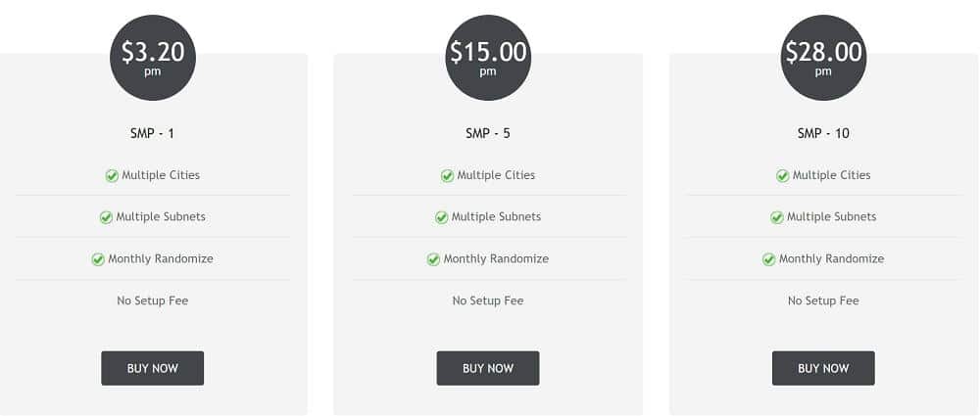The height and width of the screenshot is (416, 980).
Task: Click the $3.20 pm price circle
Action: tap(153, 58)
